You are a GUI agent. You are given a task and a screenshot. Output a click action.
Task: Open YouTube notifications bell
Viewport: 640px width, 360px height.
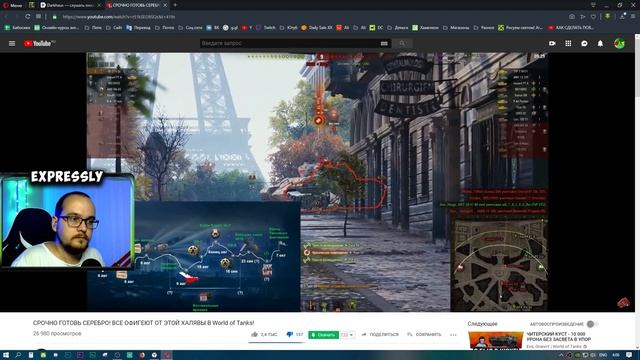(600, 43)
